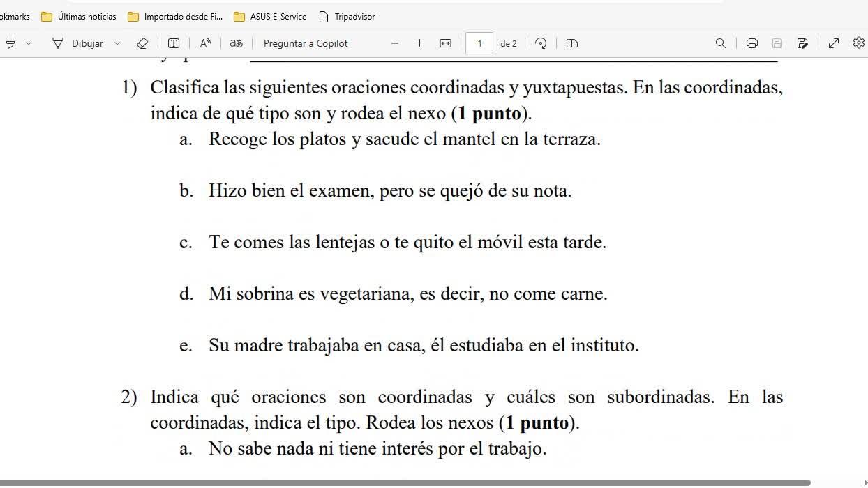Print the PDF document

[751, 43]
